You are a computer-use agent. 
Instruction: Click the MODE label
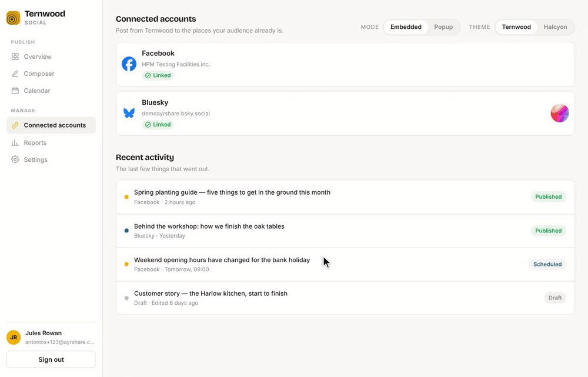(369, 27)
